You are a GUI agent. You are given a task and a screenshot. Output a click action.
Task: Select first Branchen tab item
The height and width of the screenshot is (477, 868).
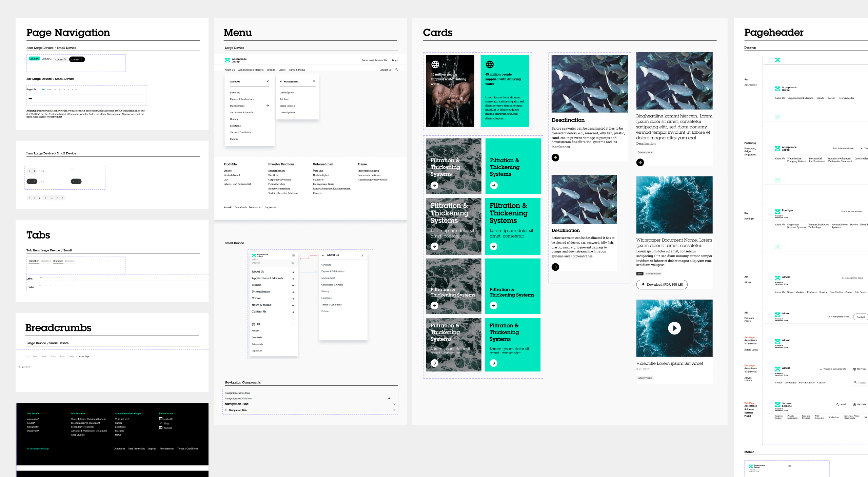(34, 261)
